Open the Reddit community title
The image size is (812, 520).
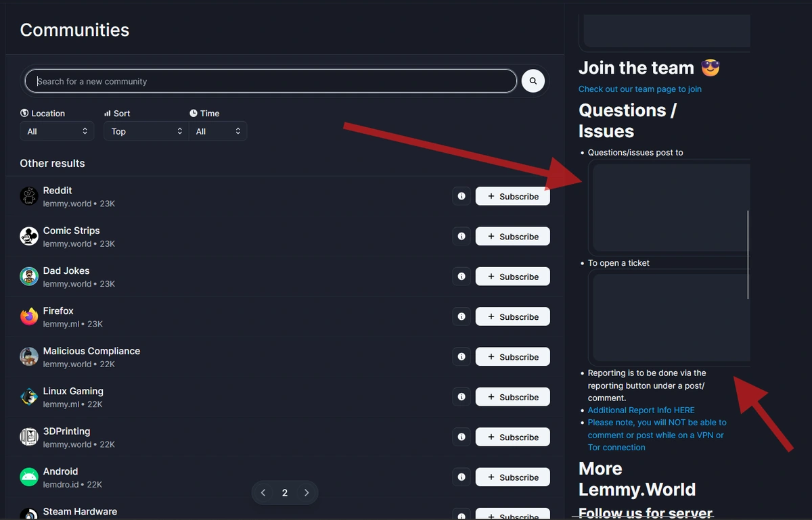tap(58, 191)
